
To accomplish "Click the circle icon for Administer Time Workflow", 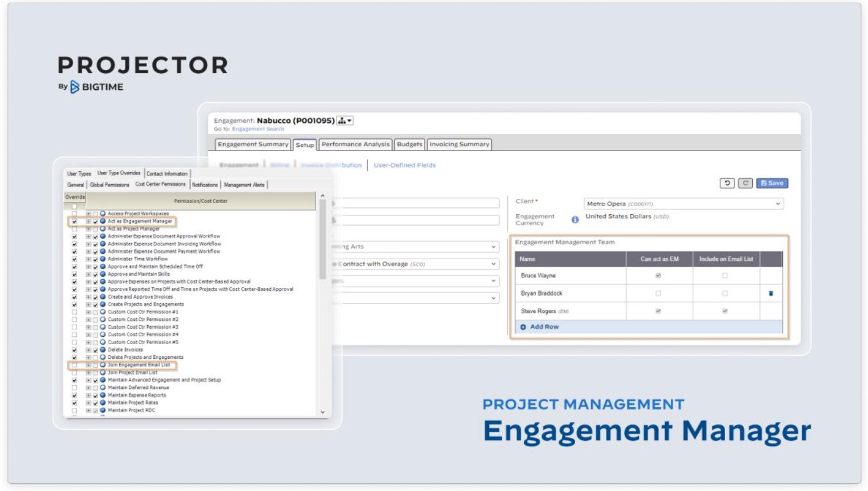I will tap(103, 259).
